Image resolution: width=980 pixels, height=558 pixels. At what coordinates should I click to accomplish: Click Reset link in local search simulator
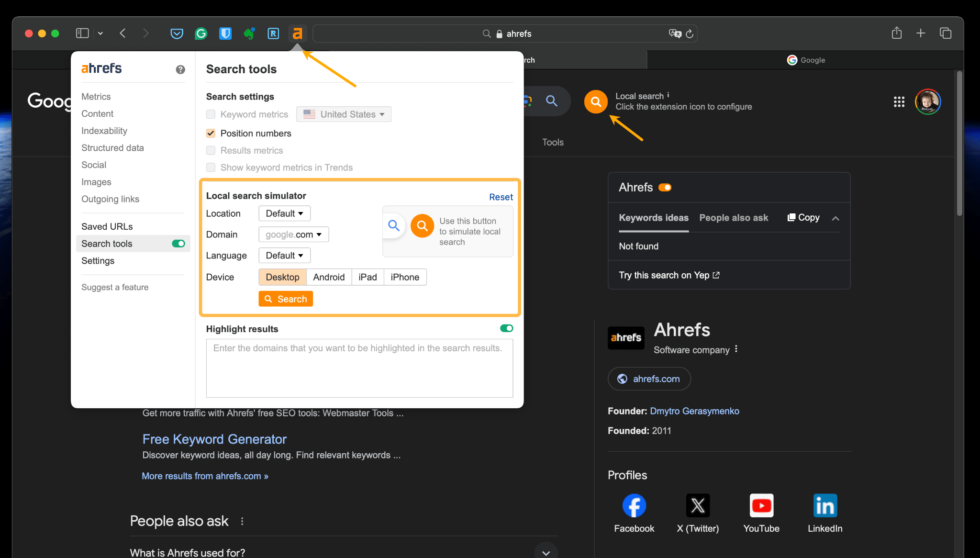[500, 197]
